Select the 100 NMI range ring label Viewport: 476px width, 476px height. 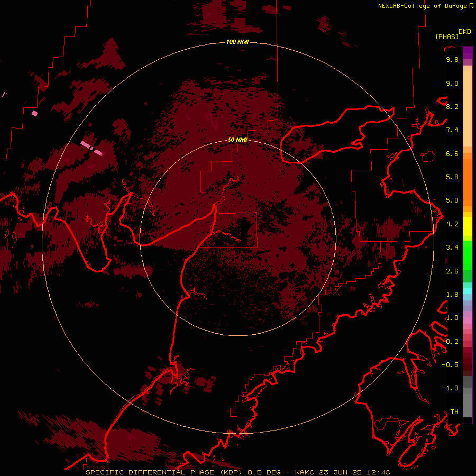[x=237, y=42]
